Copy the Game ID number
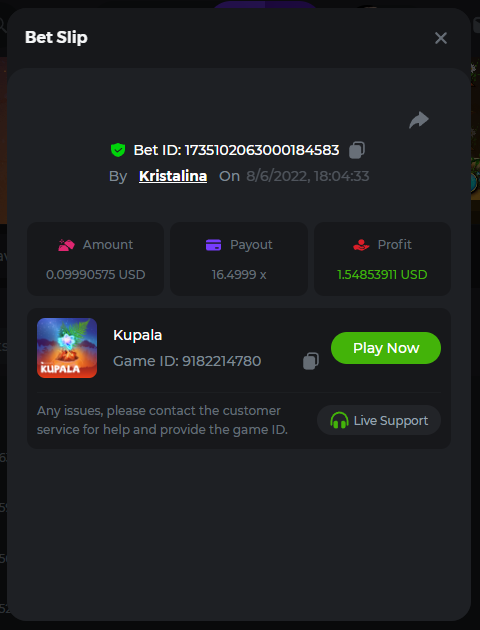480x630 pixels. [311, 361]
